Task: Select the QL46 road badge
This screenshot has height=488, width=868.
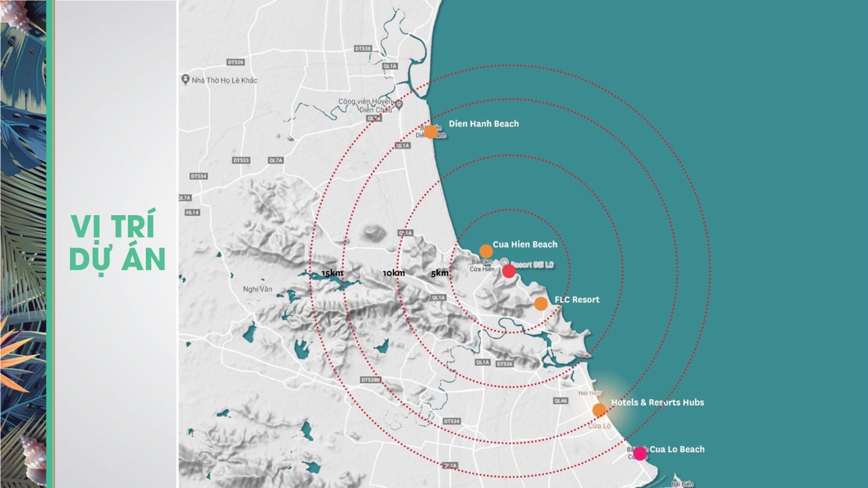Action: click(x=559, y=401)
